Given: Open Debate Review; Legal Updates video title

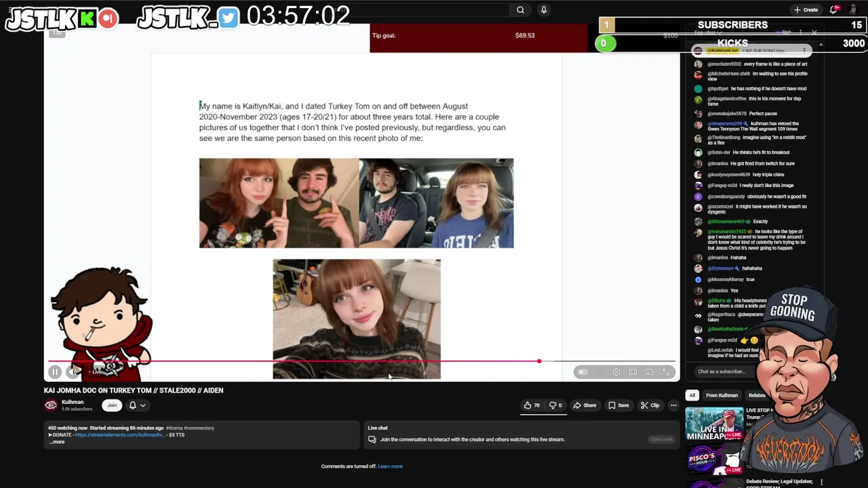Looking at the screenshot, I should [x=778, y=483].
